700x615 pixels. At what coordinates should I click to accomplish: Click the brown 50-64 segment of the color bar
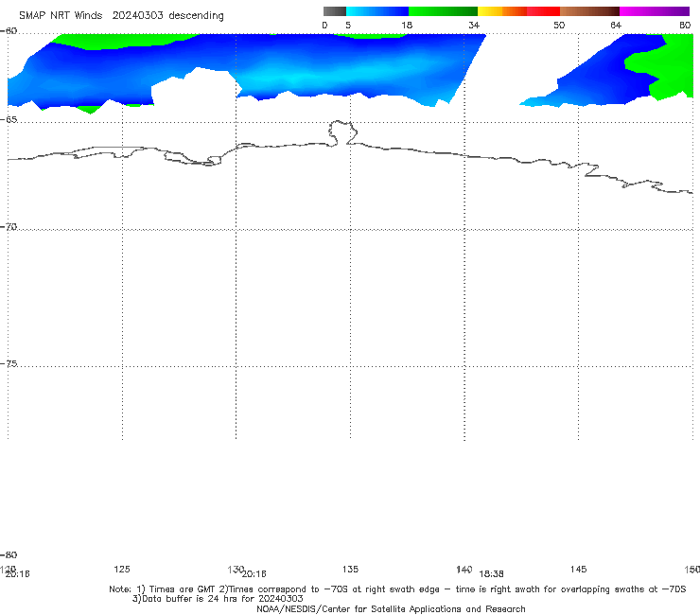pyautogui.click(x=589, y=11)
